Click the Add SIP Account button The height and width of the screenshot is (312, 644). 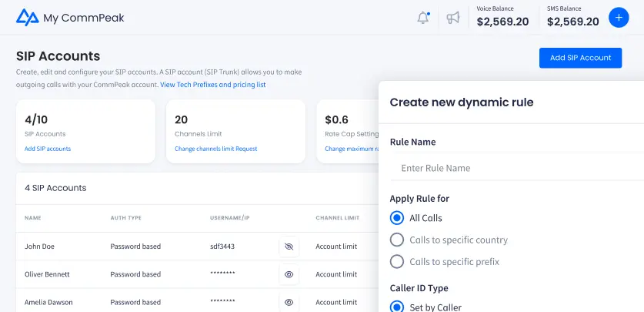click(x=580, y=58)
